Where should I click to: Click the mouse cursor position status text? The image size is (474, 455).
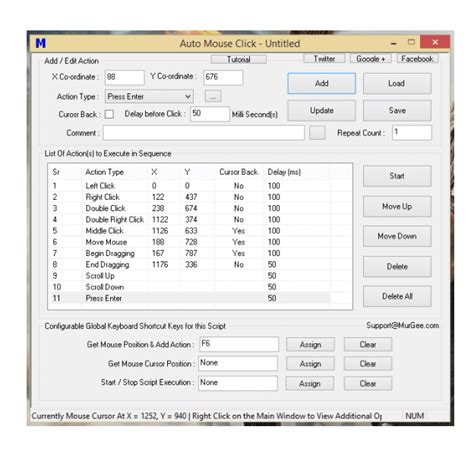(207, 416)
